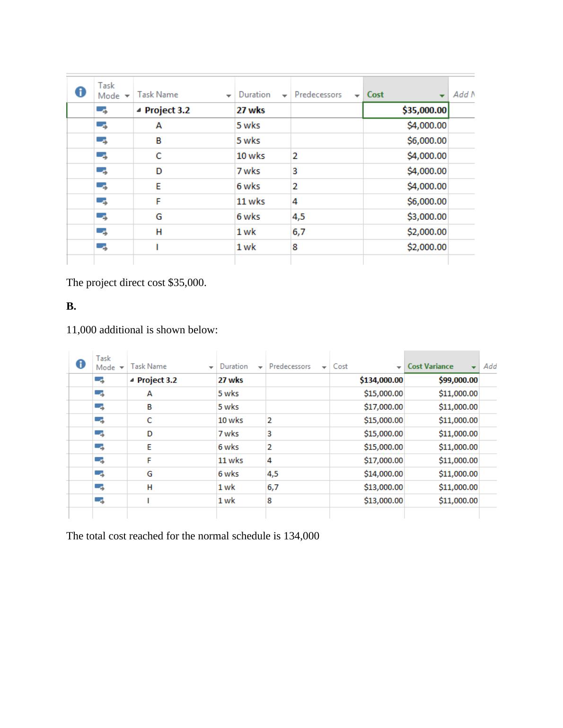563x728 pixels.
Task: Click task mode icon for task F in second table
Action: 100,460
